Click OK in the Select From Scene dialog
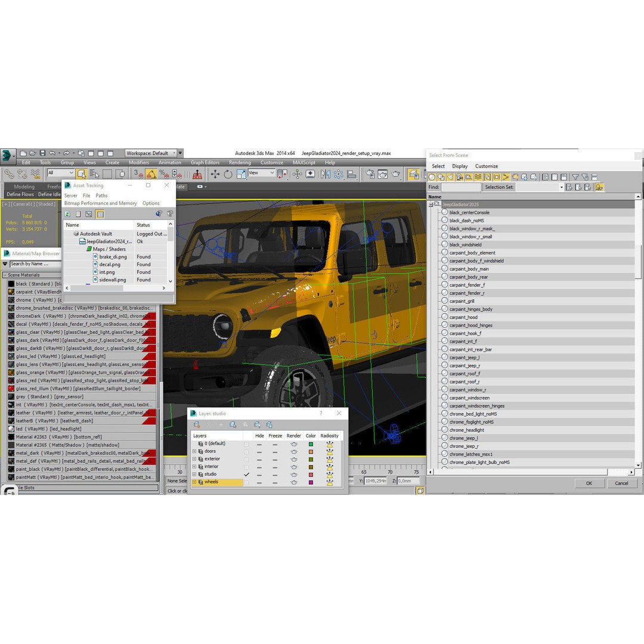Screen dimensions: 644x644 tap(589, 483)
